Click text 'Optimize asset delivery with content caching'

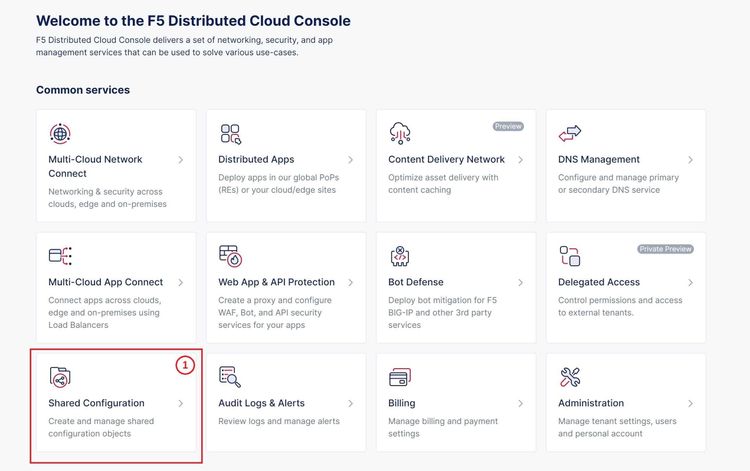[x=443, y=184]
